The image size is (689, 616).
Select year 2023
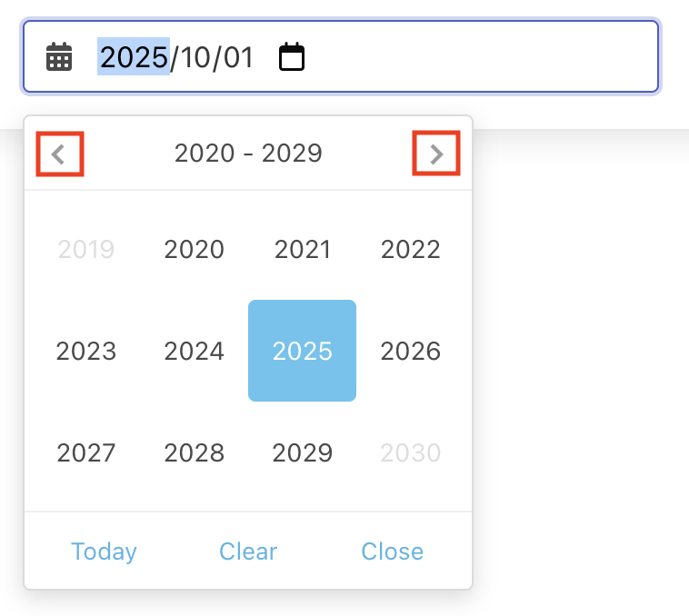tap(86, 352)
